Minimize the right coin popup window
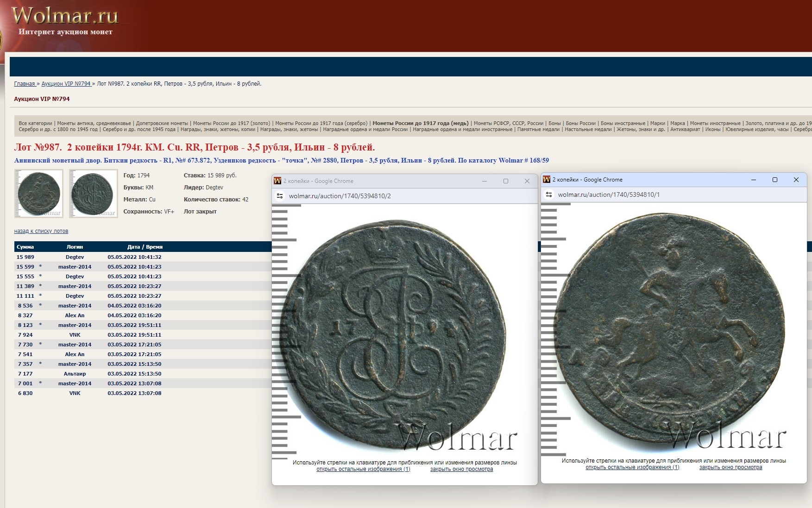 coord(754,180)
